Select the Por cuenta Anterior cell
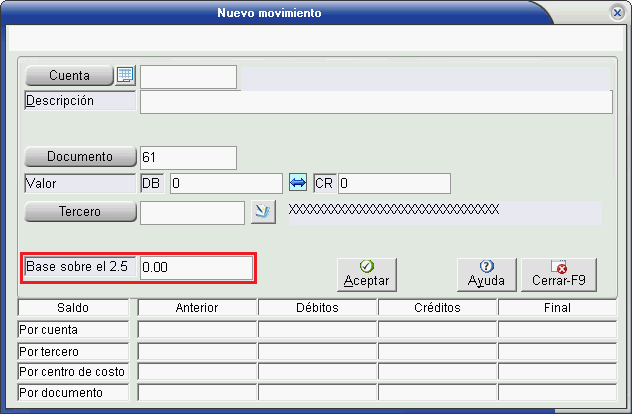 pos(197,329)
